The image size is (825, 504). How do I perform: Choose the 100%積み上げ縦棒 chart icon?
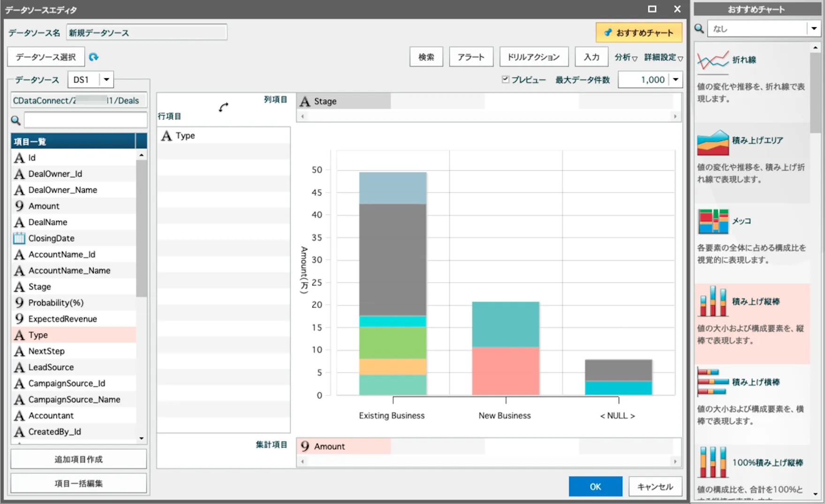[712, 461]
